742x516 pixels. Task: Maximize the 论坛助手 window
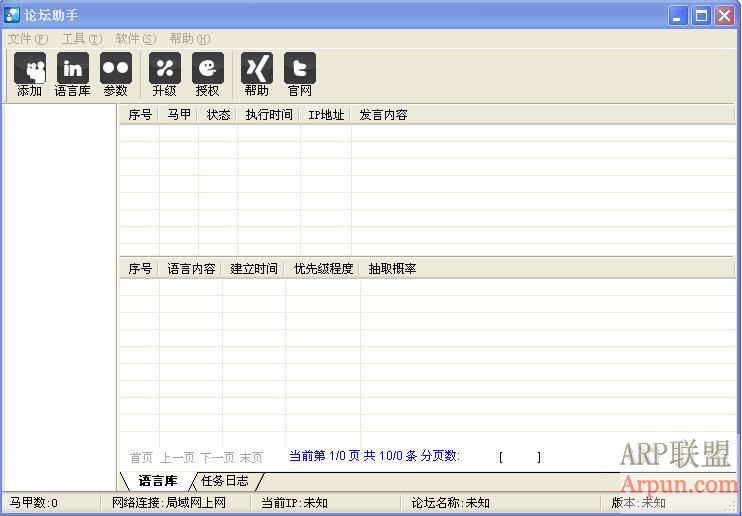[x=701, y=16]
